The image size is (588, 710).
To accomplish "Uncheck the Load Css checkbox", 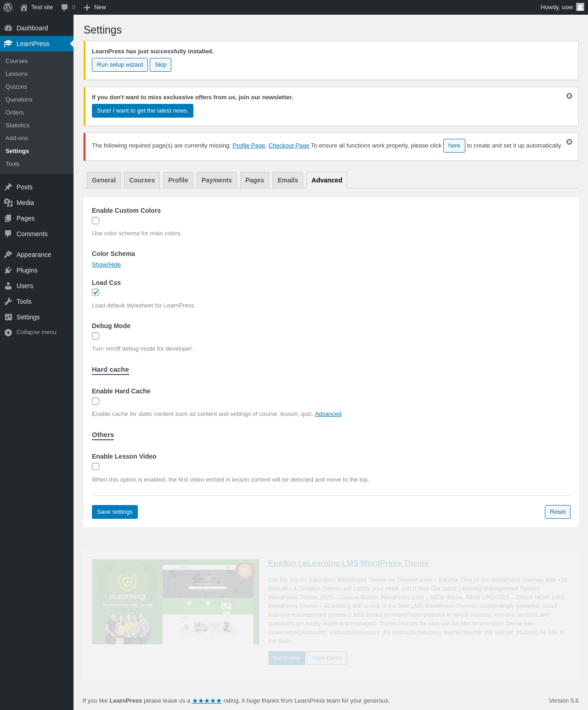I will click(x=96, y=292).
